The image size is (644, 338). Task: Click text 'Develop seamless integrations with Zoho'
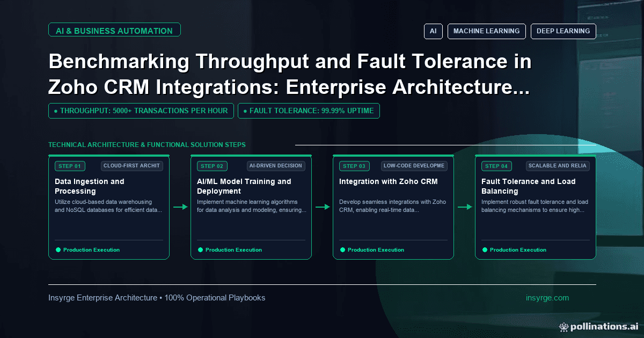pos(392,202)
